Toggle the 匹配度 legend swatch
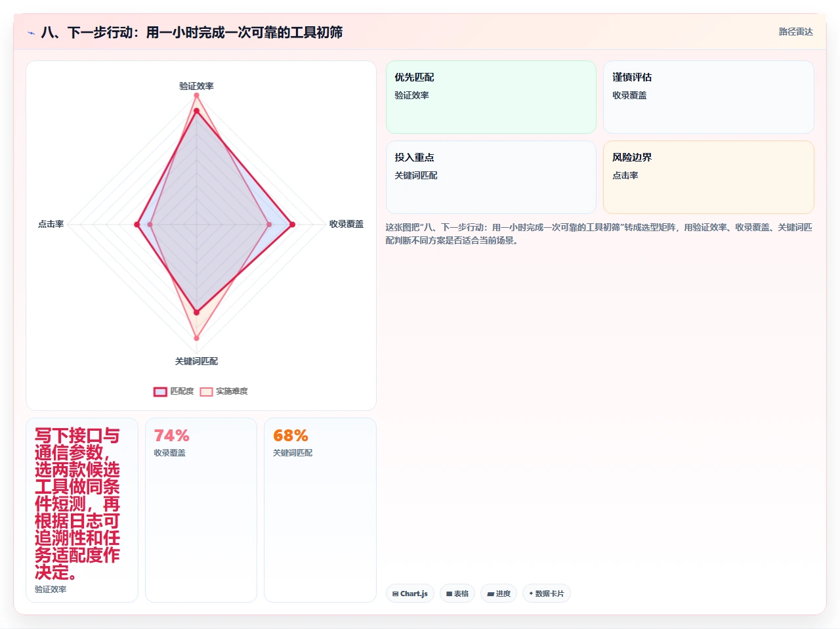Image resolution: width=840 pixels, height=629 pixels. point(160,392)
